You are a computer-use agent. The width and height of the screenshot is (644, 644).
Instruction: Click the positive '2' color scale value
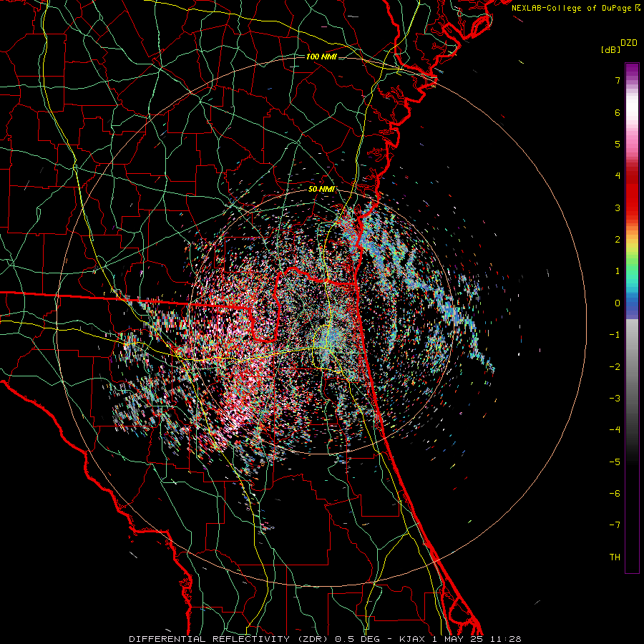618,240
